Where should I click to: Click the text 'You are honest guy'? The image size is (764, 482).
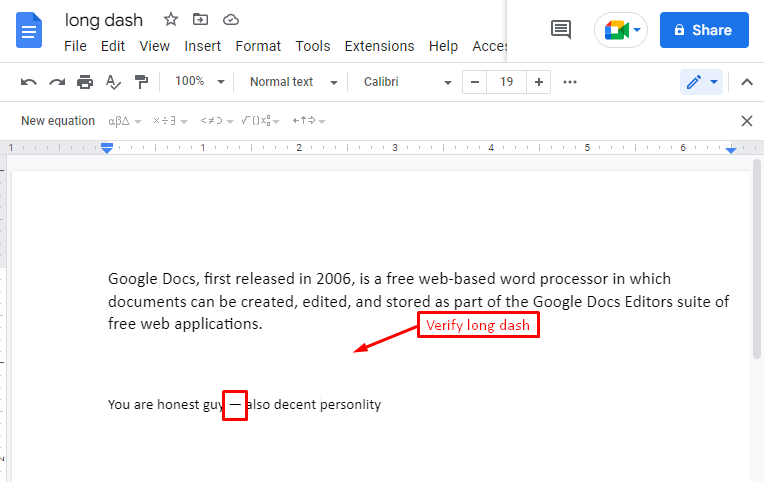click(166, 405)
